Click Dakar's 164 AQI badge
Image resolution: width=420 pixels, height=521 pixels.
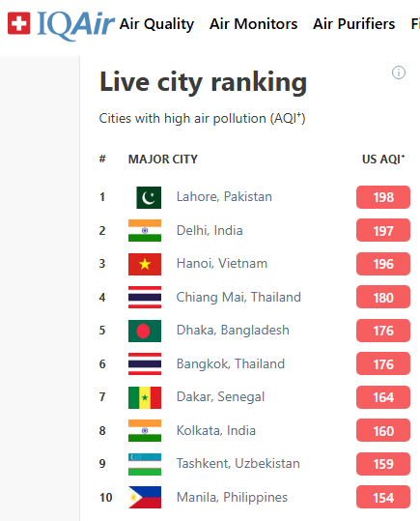[x=383, y=397]
